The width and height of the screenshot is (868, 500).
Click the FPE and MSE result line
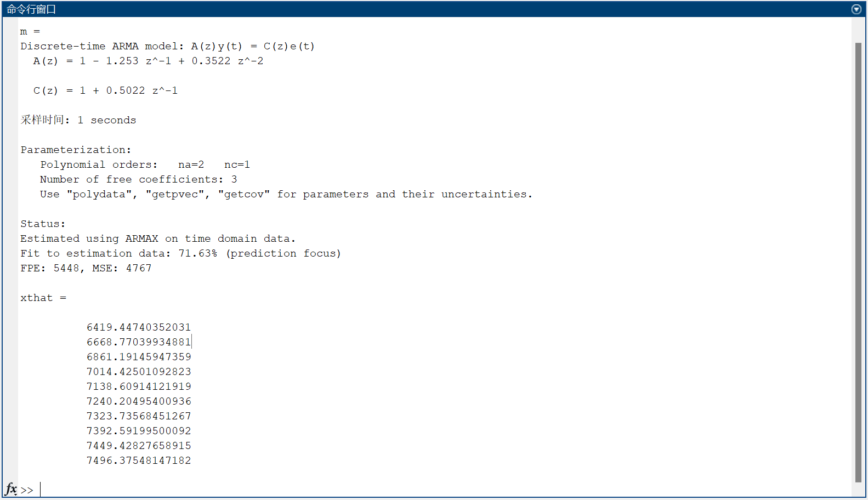point(86,268)
